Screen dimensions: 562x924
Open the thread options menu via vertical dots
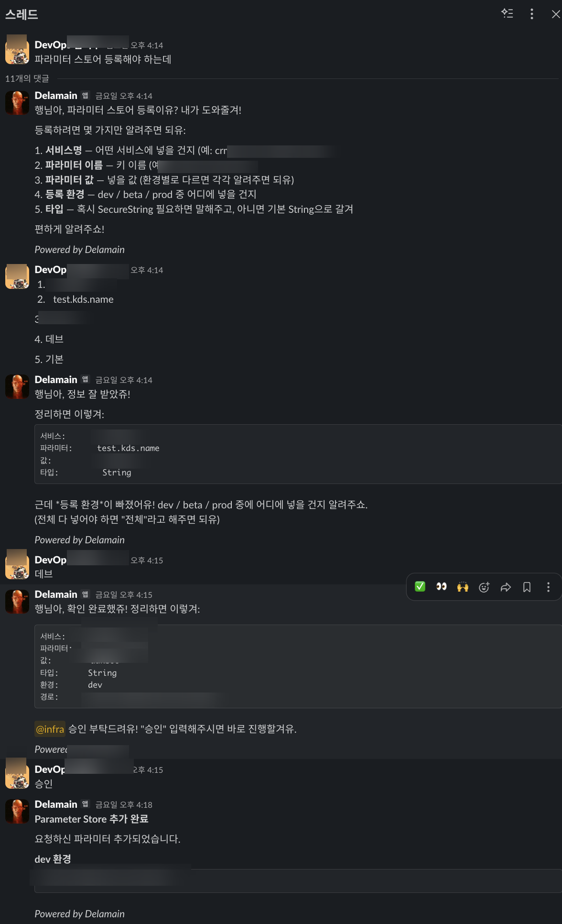pos(531,14)
